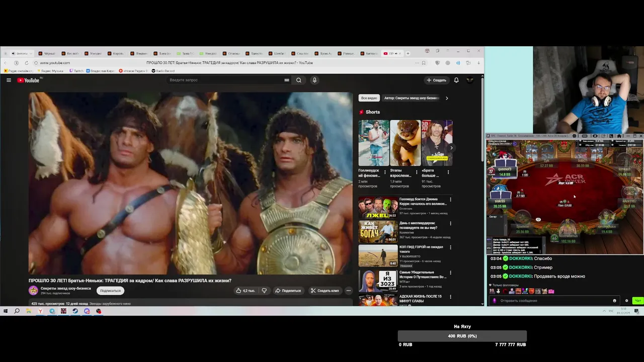This screenshot has height=362, width=644.
Task: Open the YouTube hamburger menu
Action: 9,80
